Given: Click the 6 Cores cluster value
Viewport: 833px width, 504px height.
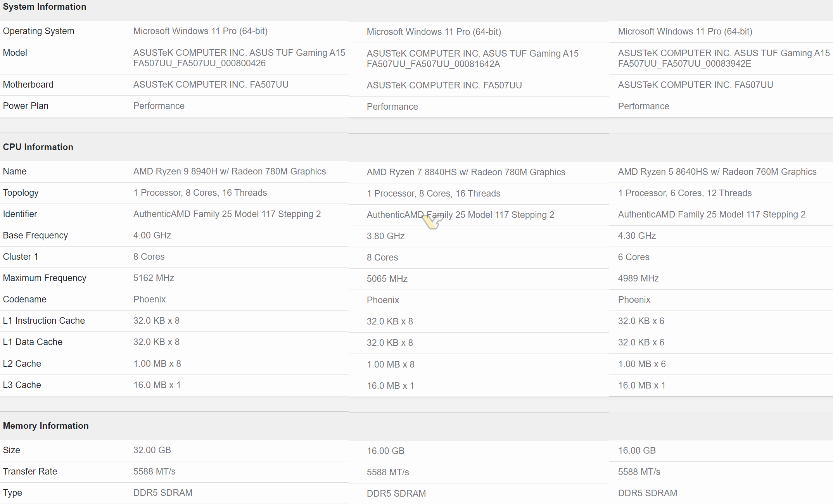Looking at the screenshot, I should coord(633,257).
